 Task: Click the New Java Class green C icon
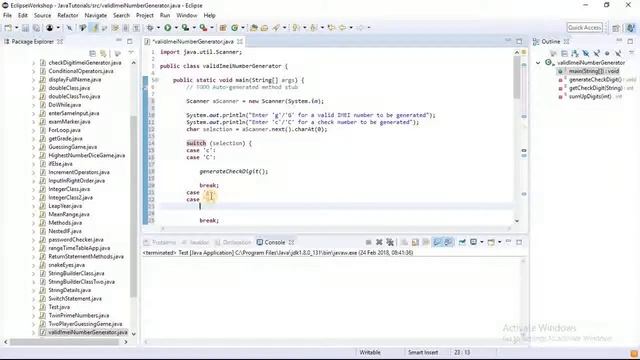click(x=234, y=28)
